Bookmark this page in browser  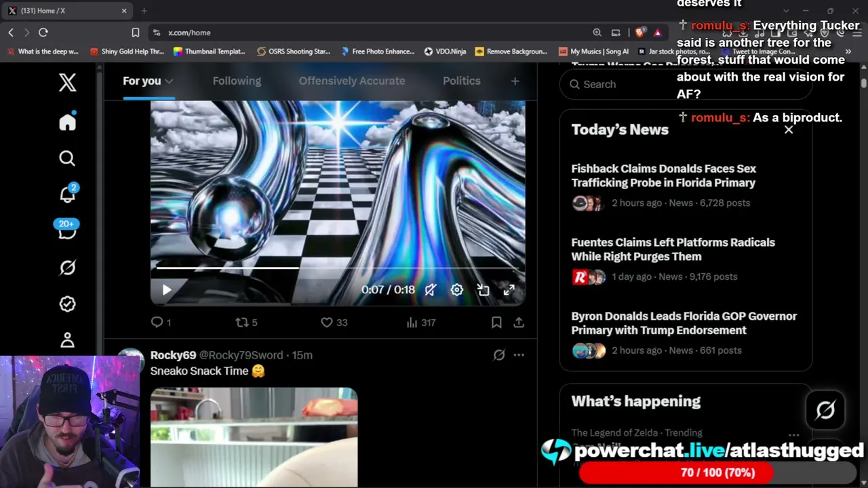[136, 33]
